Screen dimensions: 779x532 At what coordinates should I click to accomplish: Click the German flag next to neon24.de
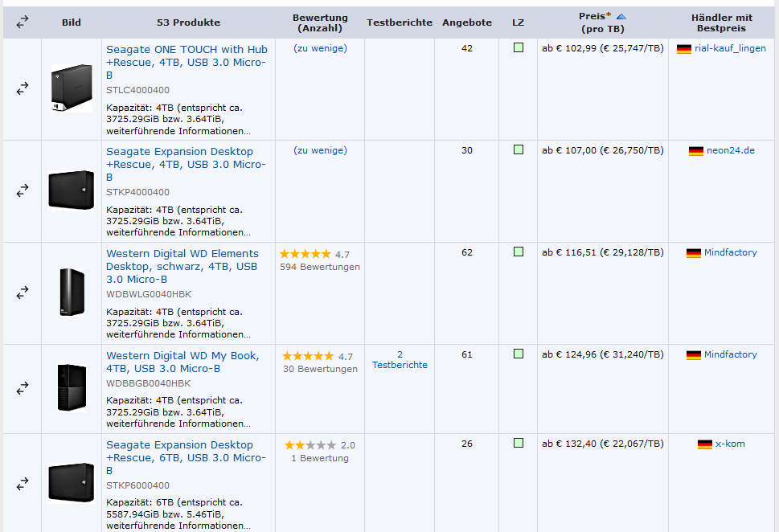(696, 151)
